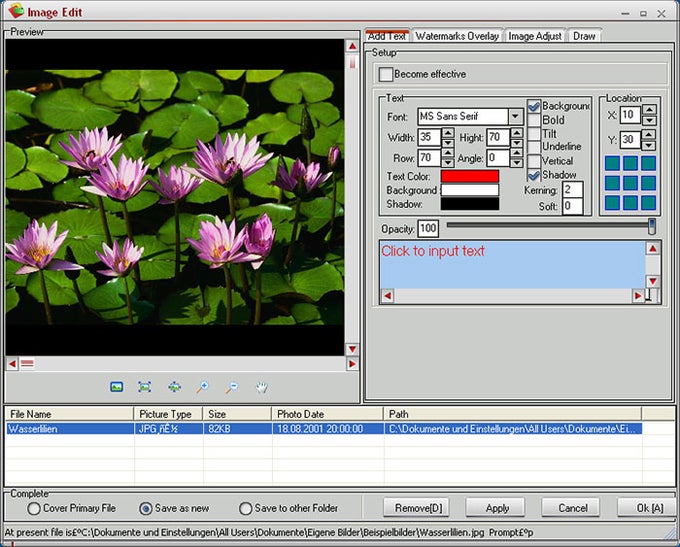Click the Image Edit app logo icon

[16, 10]
